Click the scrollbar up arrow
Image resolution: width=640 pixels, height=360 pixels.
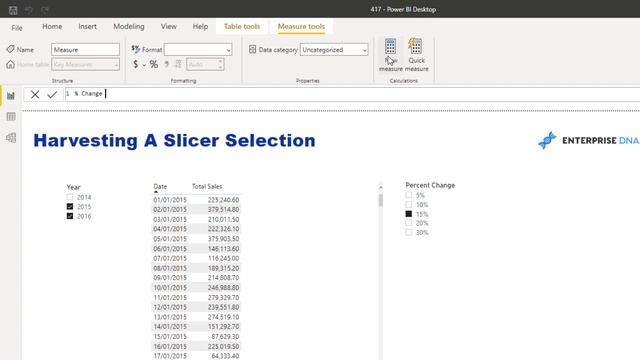point(381,187)
